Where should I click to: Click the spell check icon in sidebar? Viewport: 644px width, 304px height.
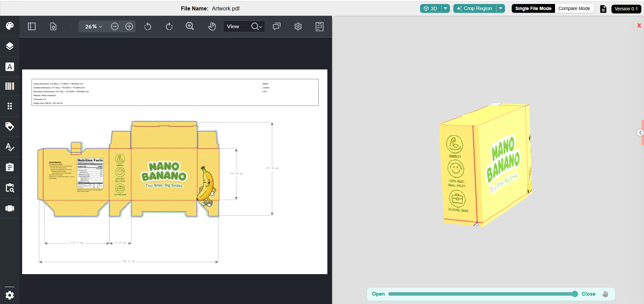point(10,147)
